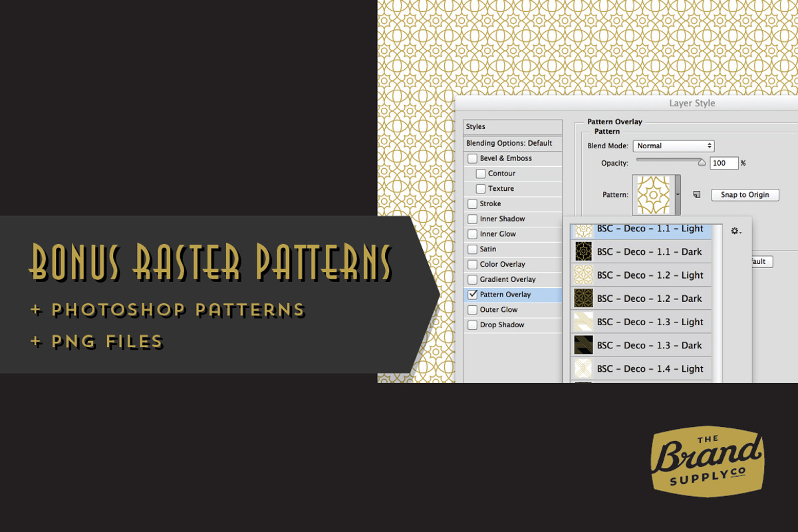The image size is (798, 532).
Task: Click the Opacity value field
Action: pyautogui.click(x=724, y=163)
